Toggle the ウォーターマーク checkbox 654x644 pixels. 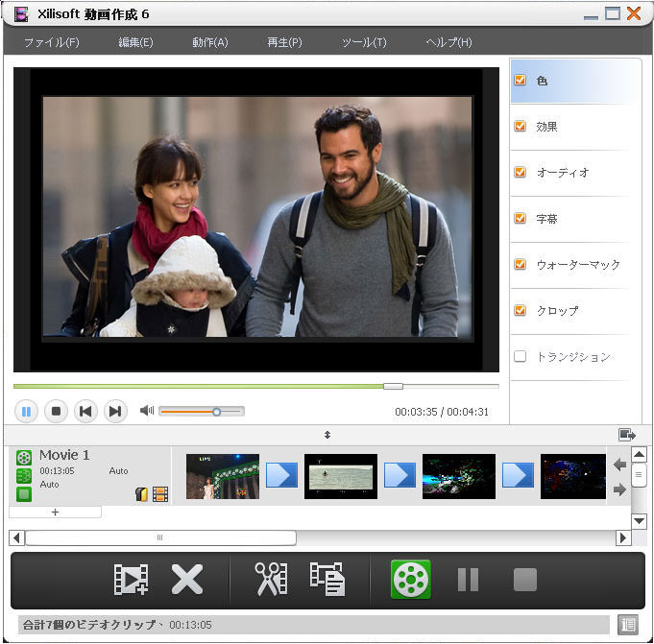point(521,265)
